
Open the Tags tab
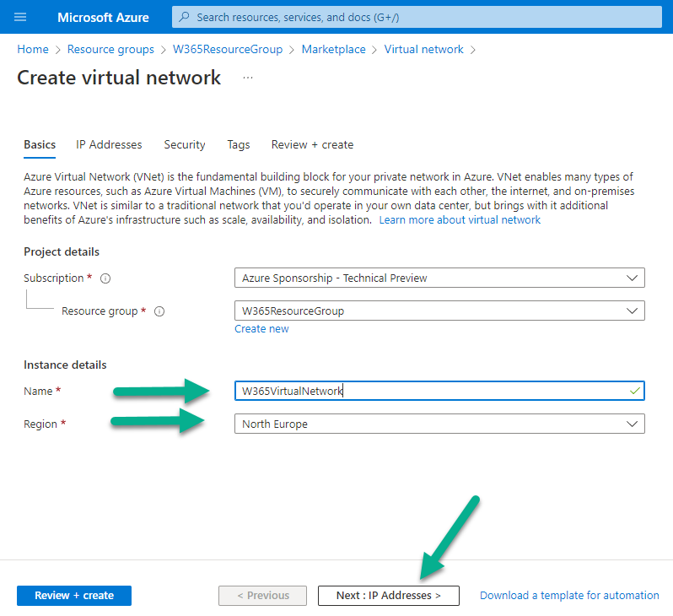coord(238,145)
